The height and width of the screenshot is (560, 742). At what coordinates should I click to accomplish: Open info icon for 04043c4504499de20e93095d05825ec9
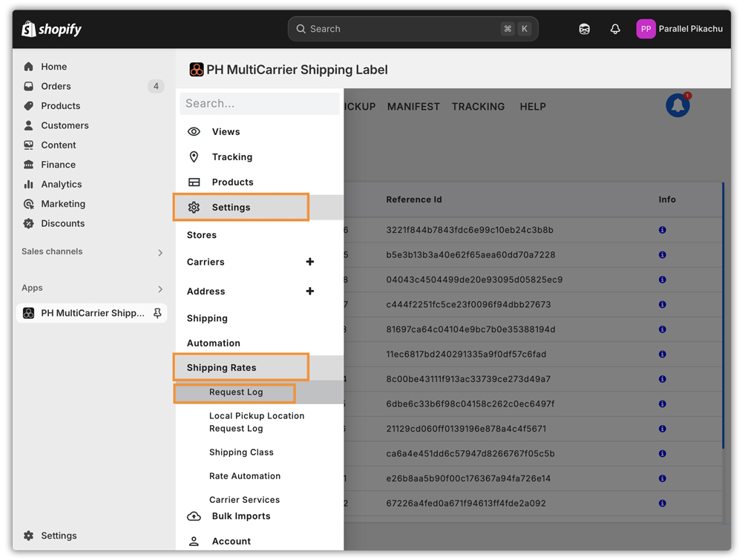point(663,280)
